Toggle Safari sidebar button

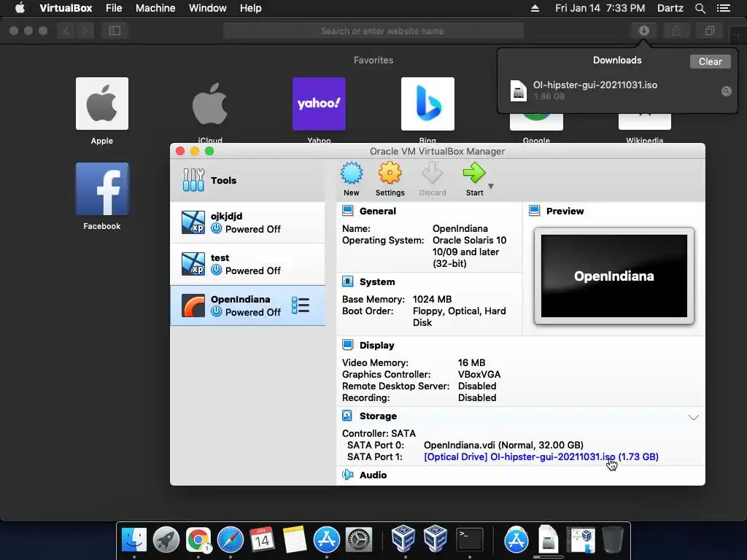115,31
